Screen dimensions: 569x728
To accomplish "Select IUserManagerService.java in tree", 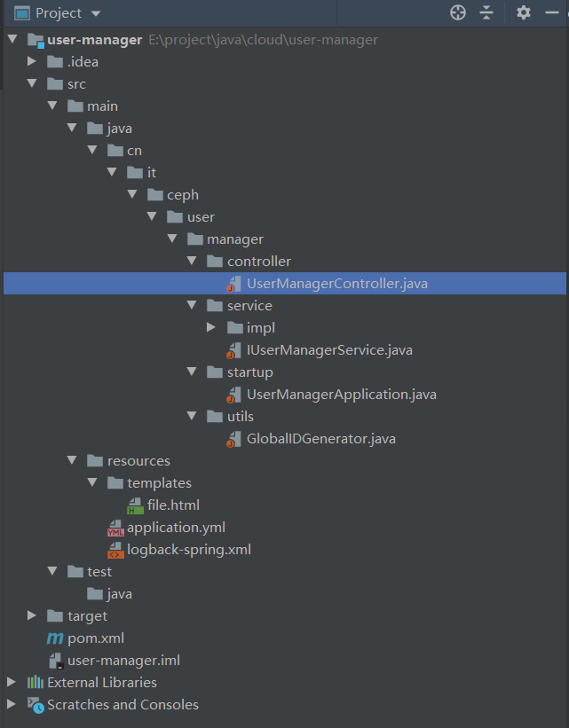I will click(329, 350).
